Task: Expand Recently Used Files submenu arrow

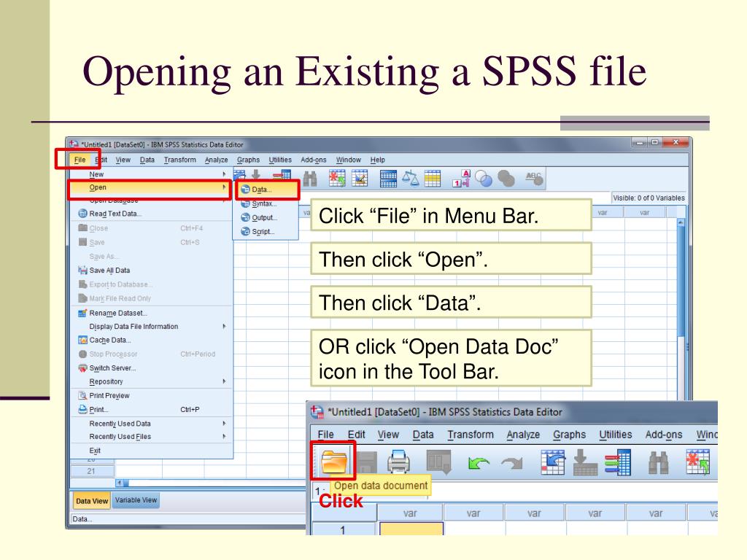Action: click(224, 436)
